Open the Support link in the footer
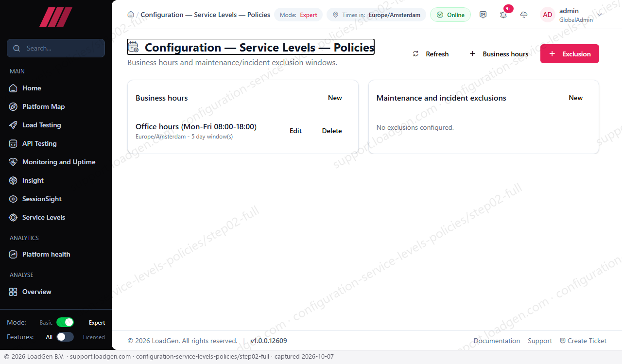This screenshot has height=364, width=622. 540,341
